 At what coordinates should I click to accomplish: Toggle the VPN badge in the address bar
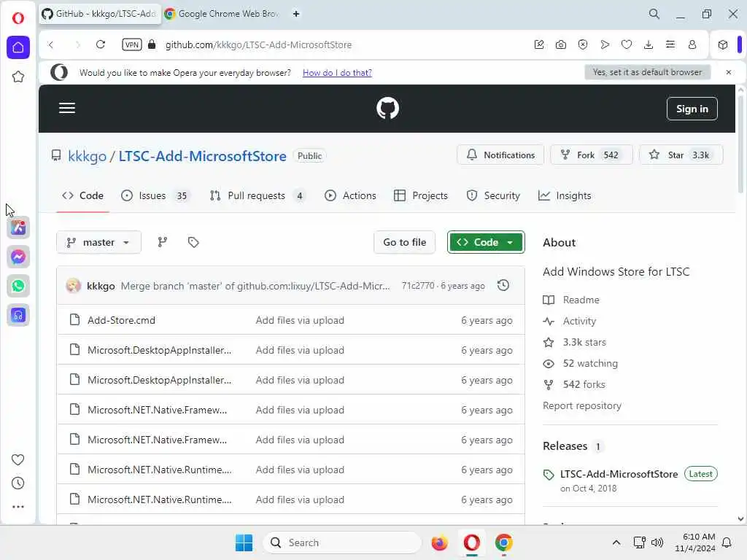click(x=131, y=44)
